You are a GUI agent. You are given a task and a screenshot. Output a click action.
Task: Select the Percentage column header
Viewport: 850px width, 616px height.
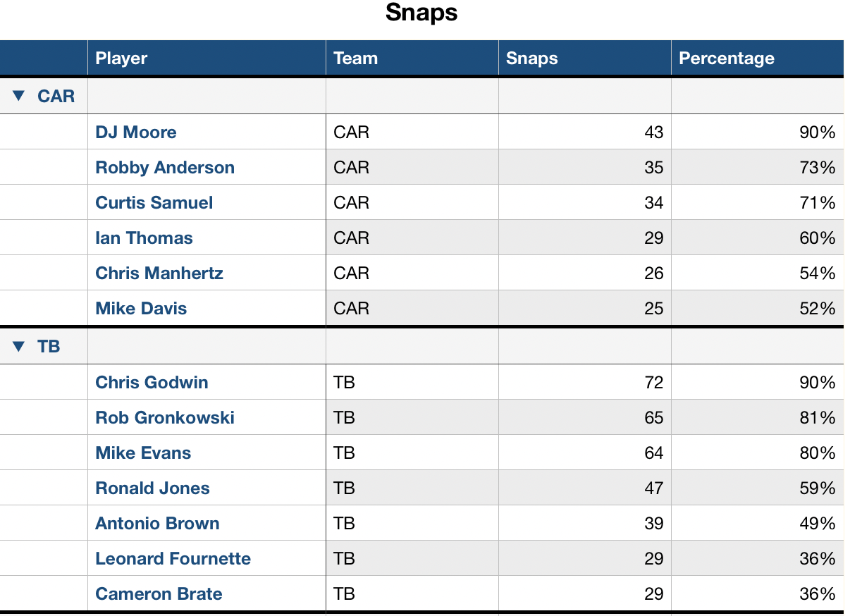click(727, 58)
